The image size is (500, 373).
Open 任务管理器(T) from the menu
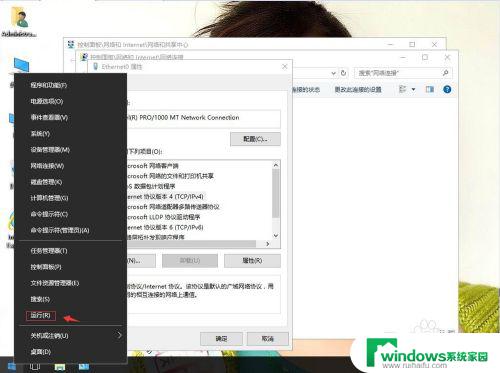tap(49, 251)
